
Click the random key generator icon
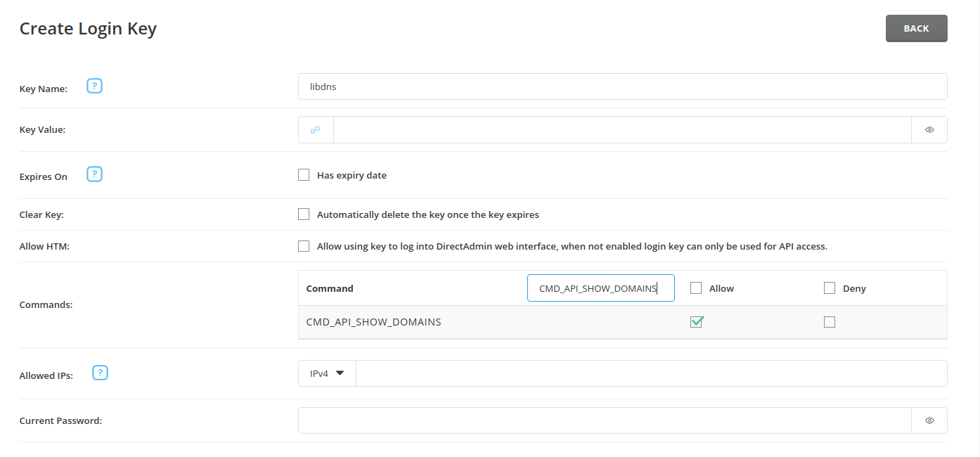coord(316,129)
